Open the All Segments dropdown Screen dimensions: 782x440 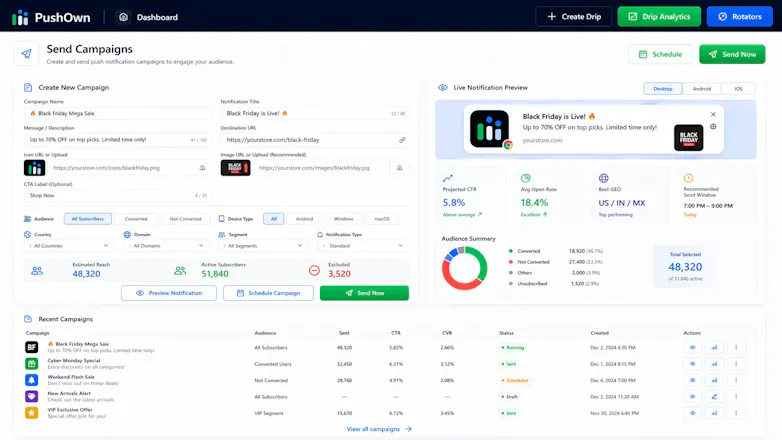coord(263,246)
